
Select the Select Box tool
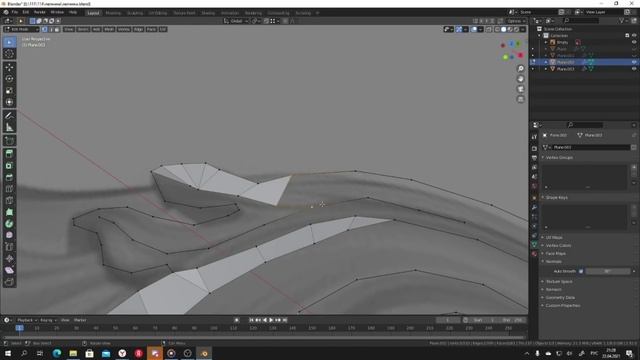[x=9, y=42]
